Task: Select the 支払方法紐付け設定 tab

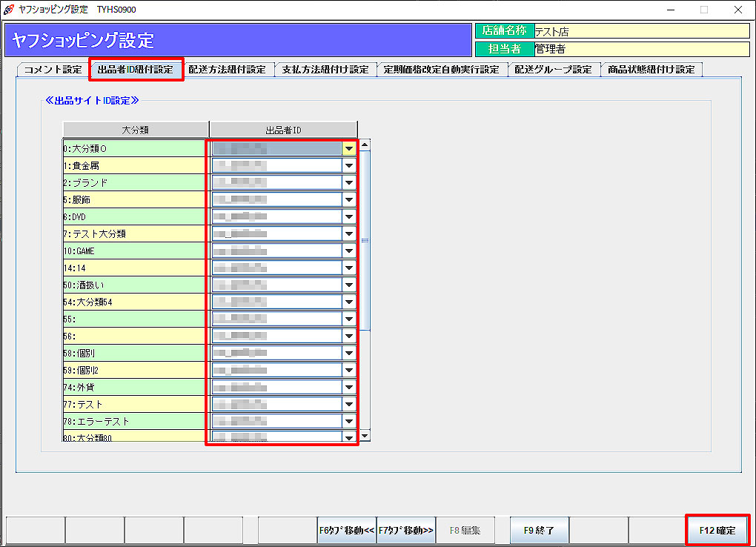Action: (x=325, y=70)
